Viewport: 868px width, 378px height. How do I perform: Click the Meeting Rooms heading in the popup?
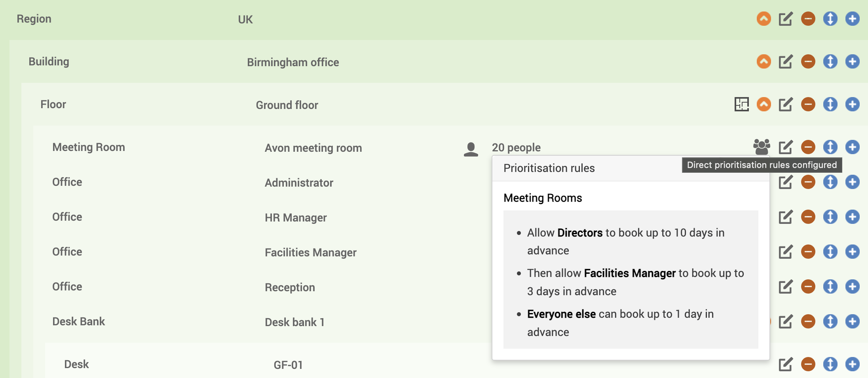[x=543, y=198]
